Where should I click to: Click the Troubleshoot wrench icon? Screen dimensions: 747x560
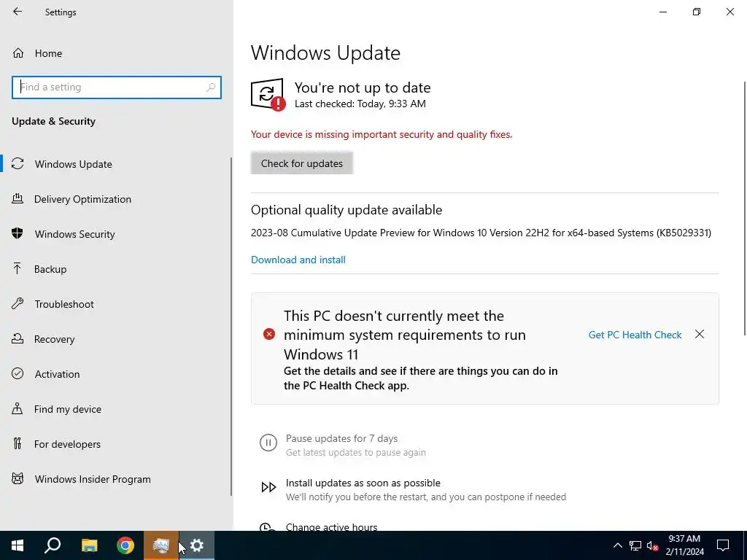[x=18, y=304]
